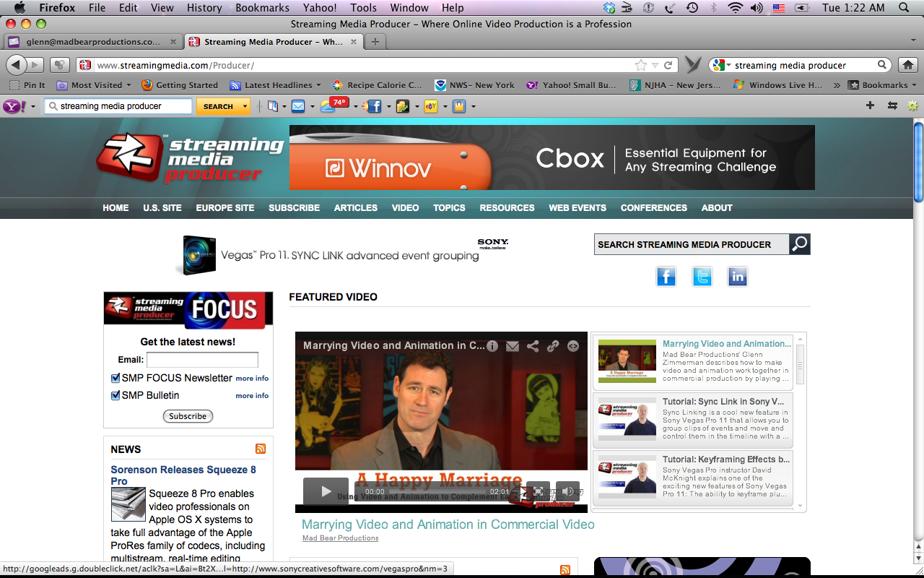Viewport: 924px width, 578px height.
Task: Click the eBay icon in Yahoo toolbar
Action: pos(431,106)
